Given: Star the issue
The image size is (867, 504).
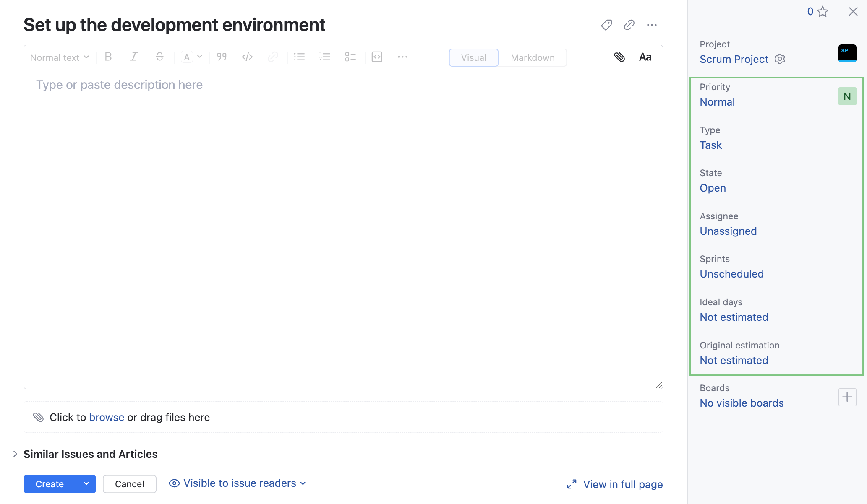Looking at the screenshot, I should (x=823, y=12).
